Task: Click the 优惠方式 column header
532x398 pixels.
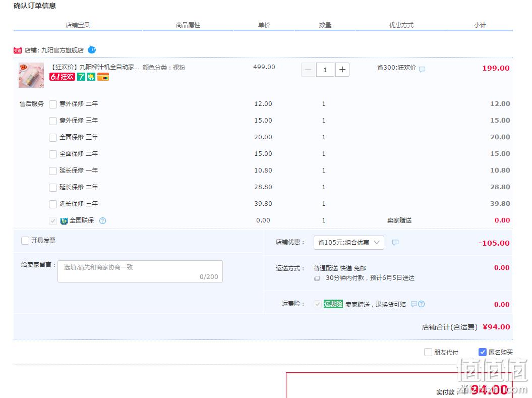Action: tap(401, 25)
